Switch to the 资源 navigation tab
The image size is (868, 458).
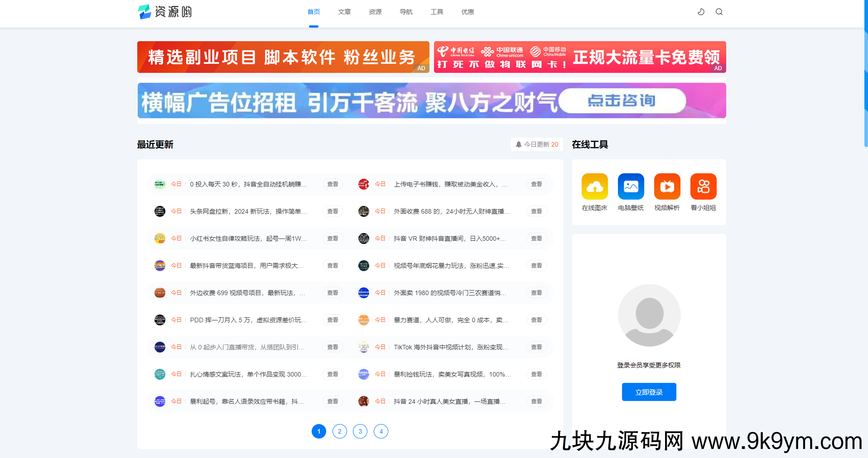pos(375,12)
